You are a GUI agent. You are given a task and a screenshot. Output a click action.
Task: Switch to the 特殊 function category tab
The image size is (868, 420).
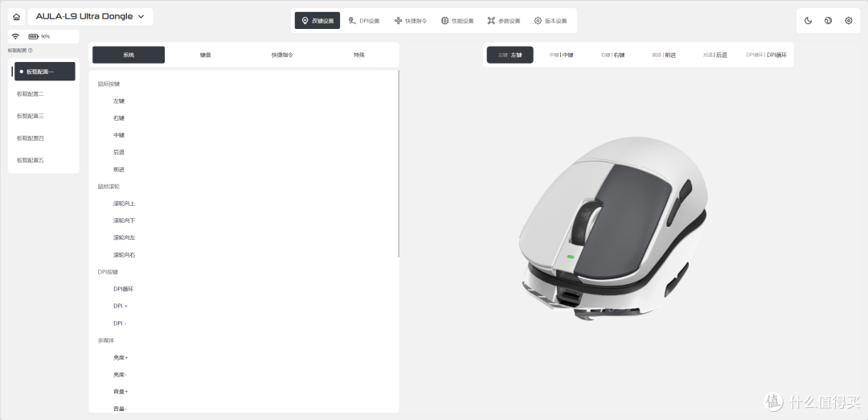(x=359, y=55)
